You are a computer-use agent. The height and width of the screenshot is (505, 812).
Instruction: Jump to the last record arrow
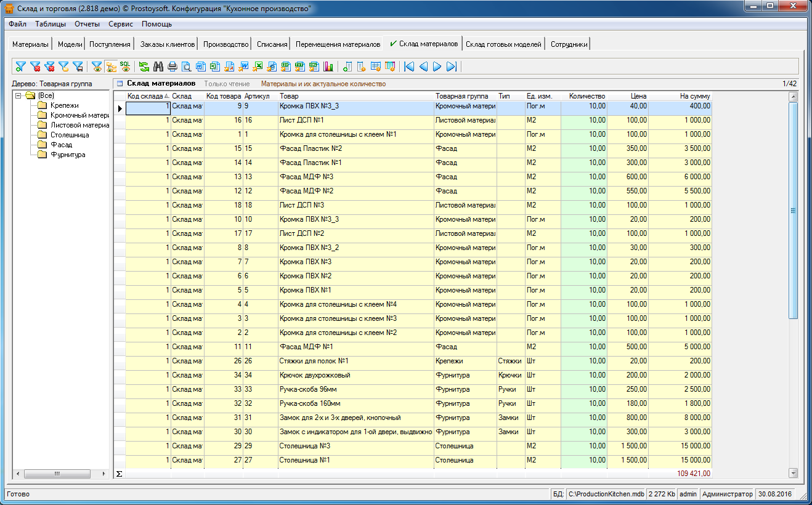pyautogui.click(x=452, y=67)
